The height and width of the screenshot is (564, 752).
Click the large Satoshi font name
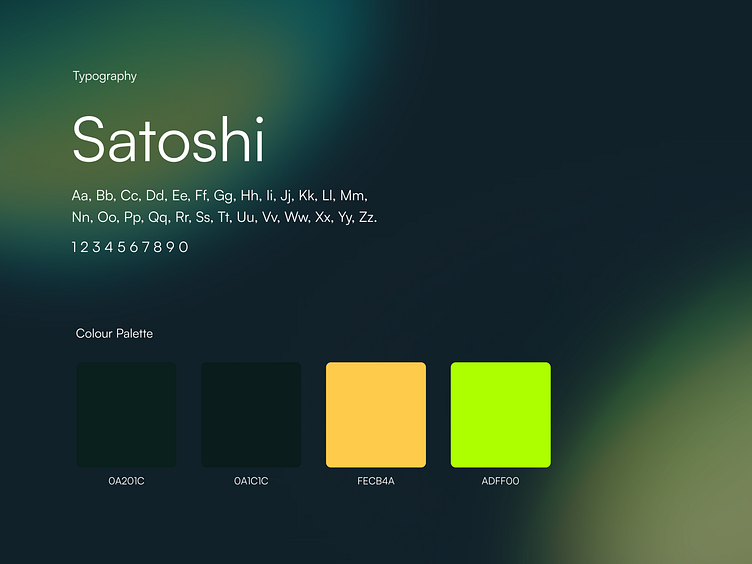[168, 140]
